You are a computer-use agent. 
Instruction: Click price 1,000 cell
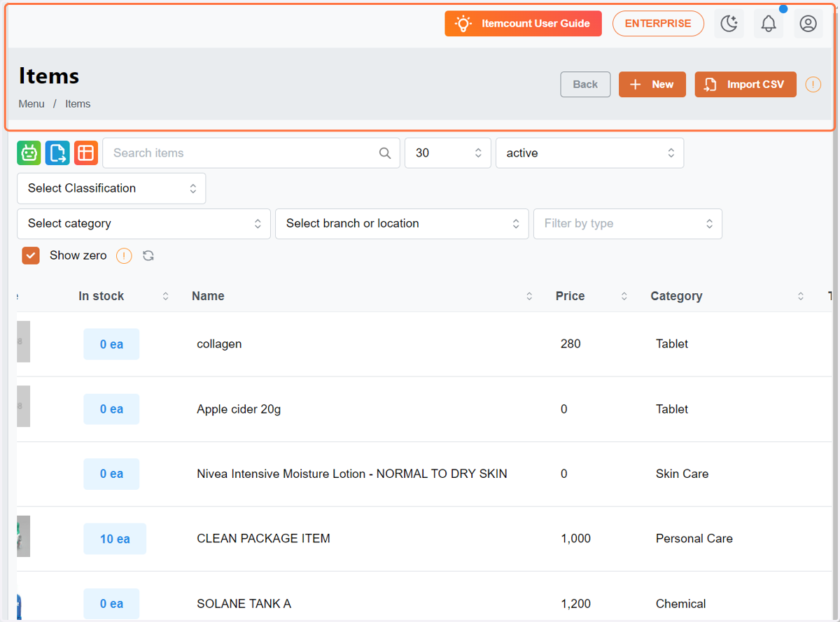575,539
